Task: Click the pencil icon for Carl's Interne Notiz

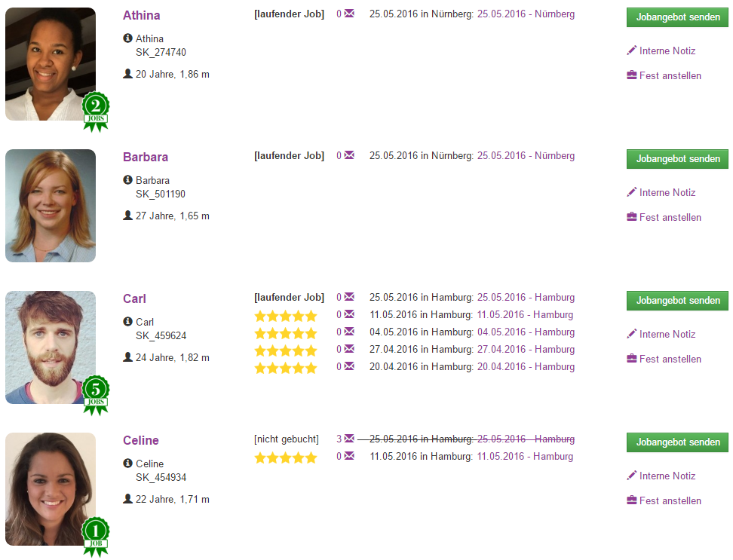Action: pos(631,334)
